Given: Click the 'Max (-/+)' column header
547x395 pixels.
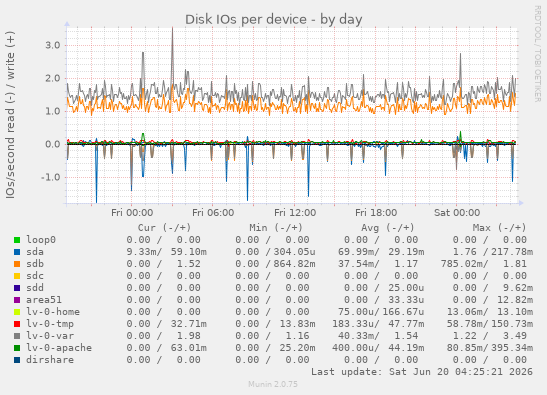Looking at the screenshot, I should (x=499, y=228).
